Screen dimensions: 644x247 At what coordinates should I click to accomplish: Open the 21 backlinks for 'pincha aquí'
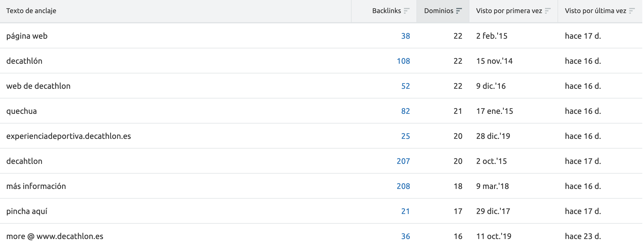[x=405, y=211]
